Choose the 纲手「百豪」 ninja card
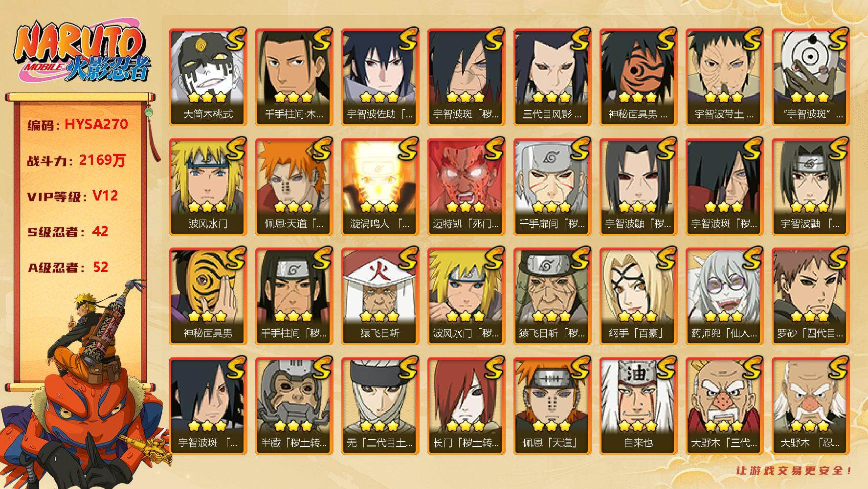Viewport: 868px width, 489px height. pyautogui.click(x=638, y=296)
